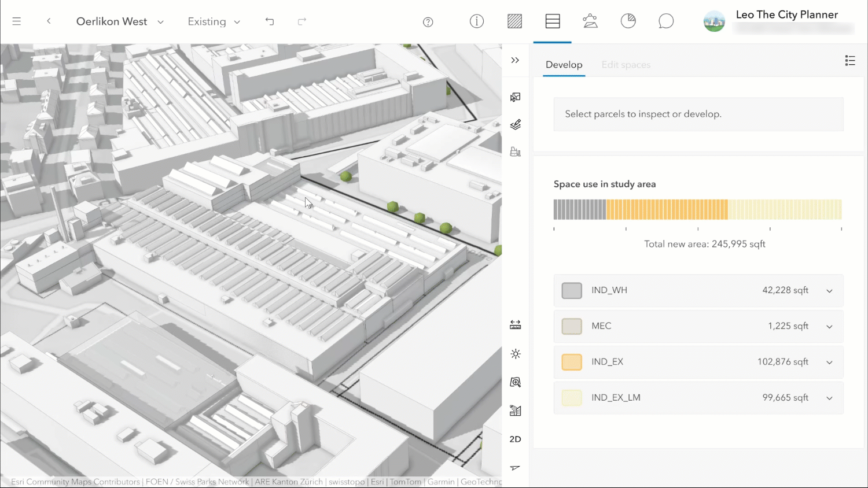Open the comments discussion panel
The width and height of the screenshot is (868, 488).
tap(666, 21)
